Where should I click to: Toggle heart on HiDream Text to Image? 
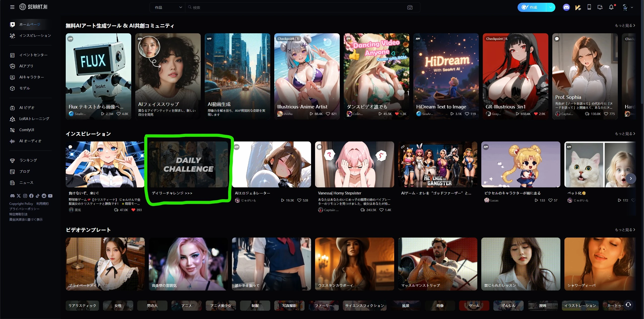(467, 114)
